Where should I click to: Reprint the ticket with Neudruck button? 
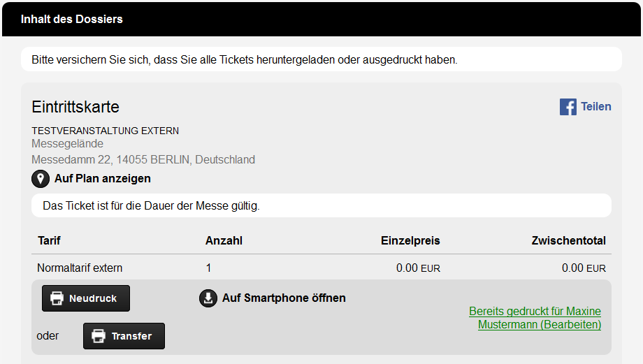(x=86, y=298)
